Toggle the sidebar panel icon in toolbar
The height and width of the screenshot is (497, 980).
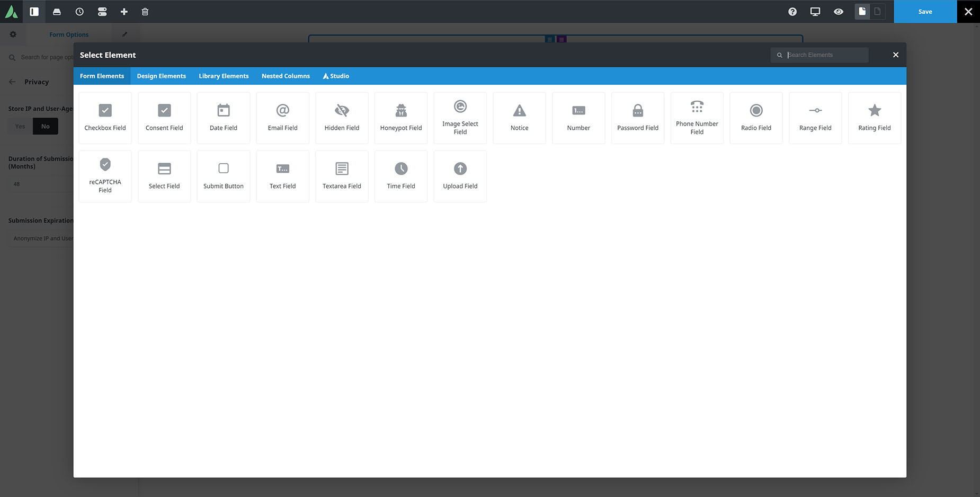pyautogui.click(x=34, y=12)
